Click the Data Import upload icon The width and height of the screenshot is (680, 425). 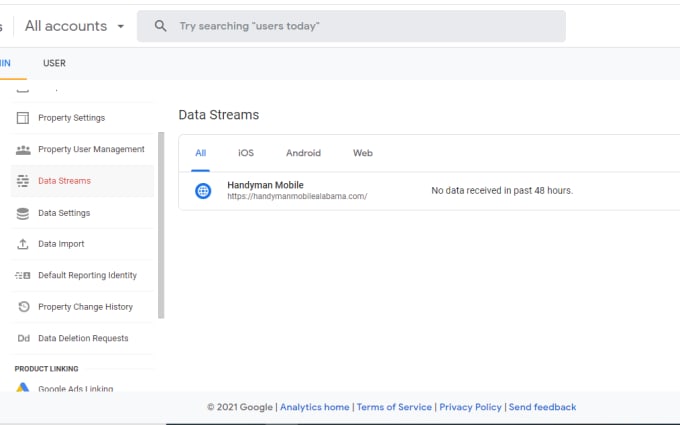(23, 244)
